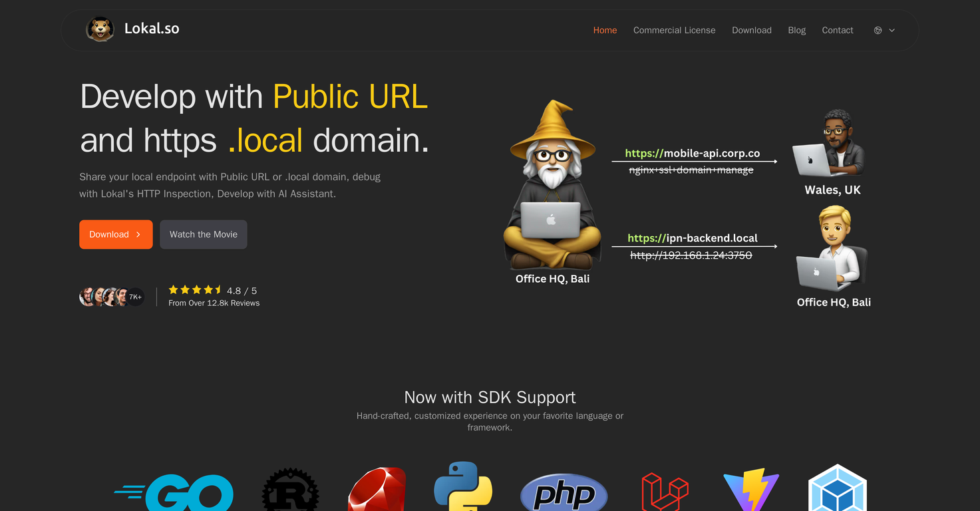Open the Home navigation item
This screenshot has width=980, height=511.
605,30
